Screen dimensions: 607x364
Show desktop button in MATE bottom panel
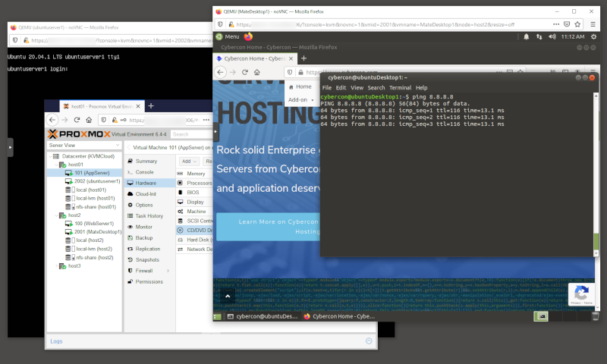click(x=217, y=317)
